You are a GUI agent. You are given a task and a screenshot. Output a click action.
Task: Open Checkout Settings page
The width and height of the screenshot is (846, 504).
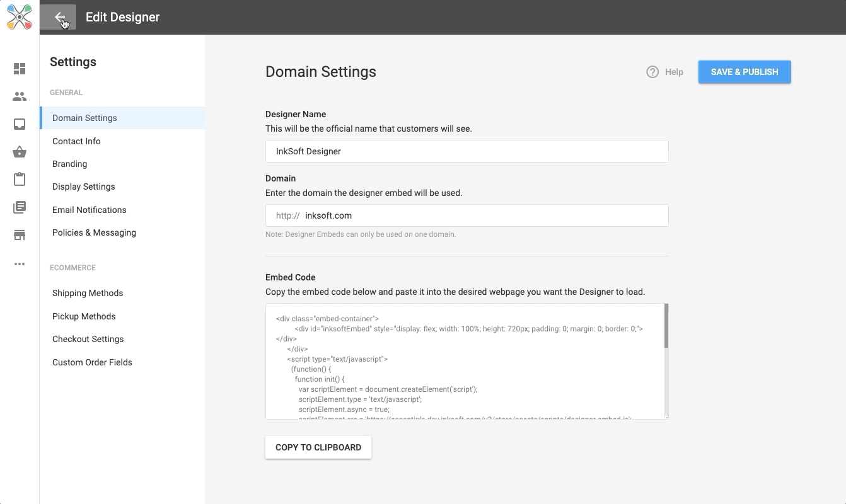88,339
